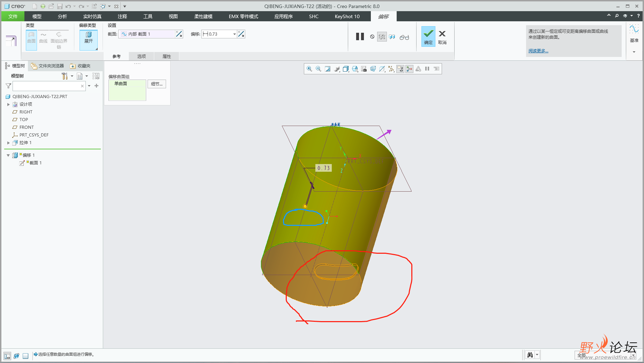The height and width of the screenshot is (363, 644).
Task: Expand the 拉伸 1 feature node
Action: tap(8, 143)
